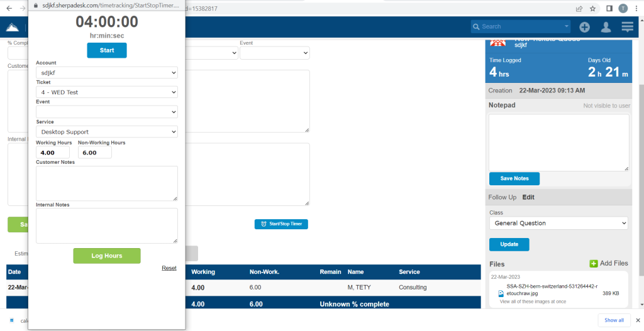Click the Creation date 22-Mar-2023 09:13 AM

coord(552,90)
